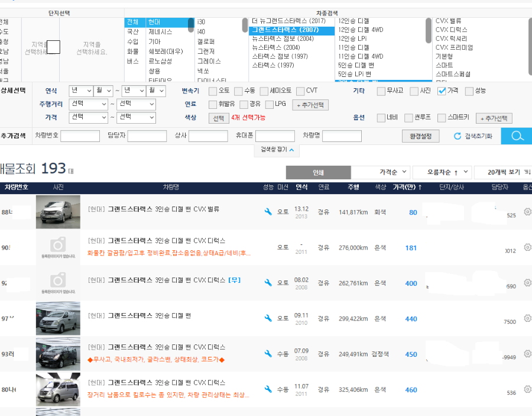Open performance wrench icon for 141,817km car
The height and width of the screenshot is (416, 532).
point(268,212)
